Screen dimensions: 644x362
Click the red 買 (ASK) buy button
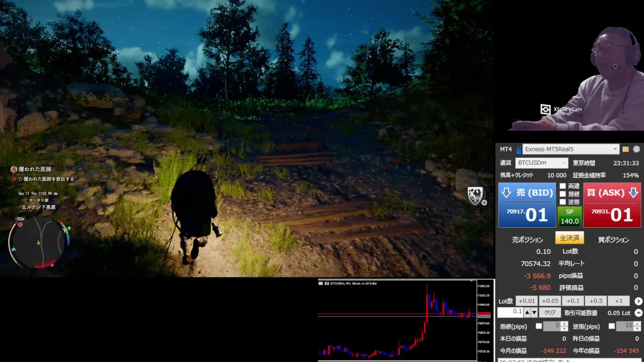612,205
